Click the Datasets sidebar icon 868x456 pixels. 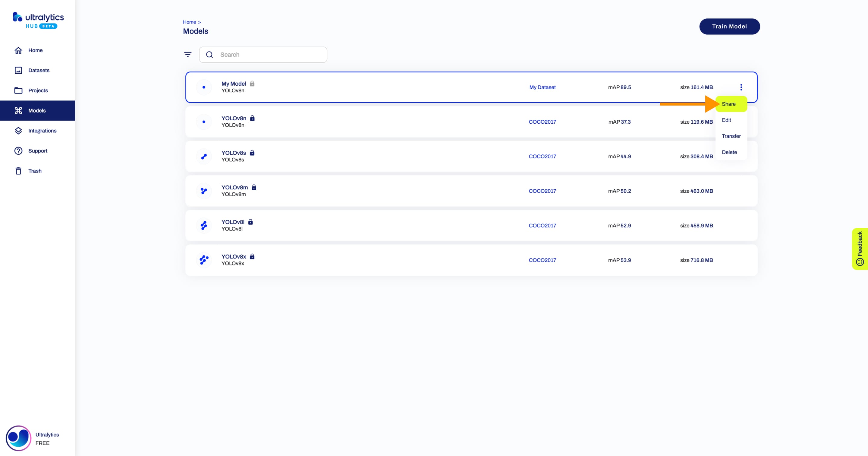pos(18,70)
